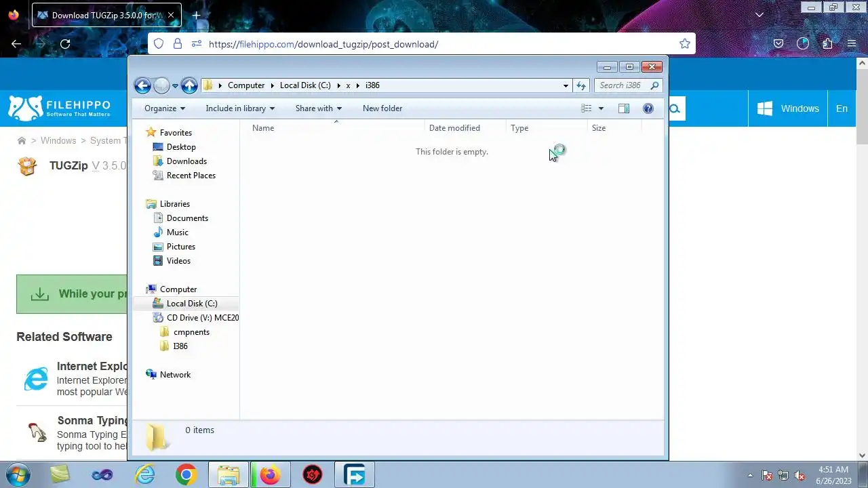Open the Organize menu
The height and width of the screenshot is (488, 868).
tap(165, 108)
